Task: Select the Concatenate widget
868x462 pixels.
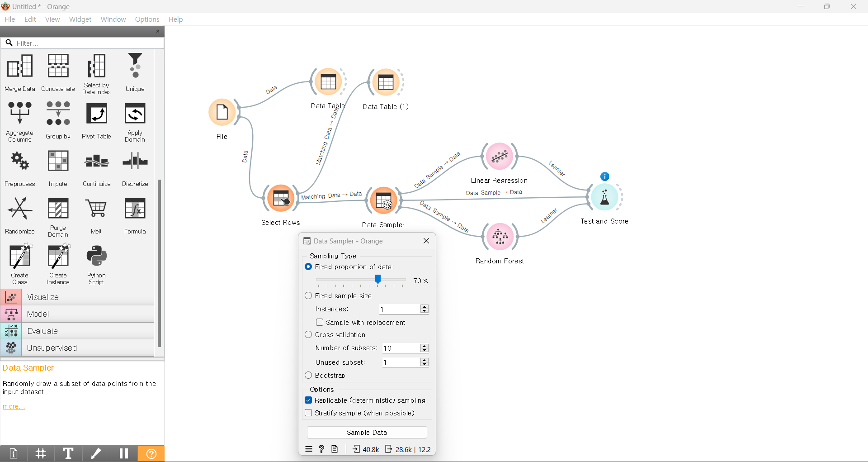Action: 58,72
